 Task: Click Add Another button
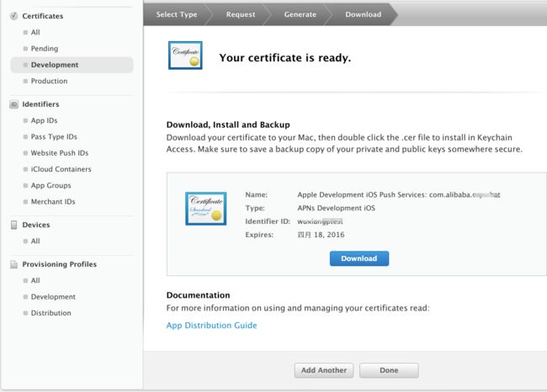[x=324, y=370]
